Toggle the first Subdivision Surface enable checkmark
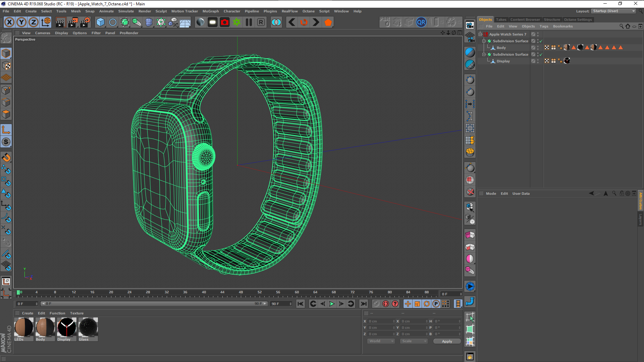644x362 pixels. click(541, 41)
